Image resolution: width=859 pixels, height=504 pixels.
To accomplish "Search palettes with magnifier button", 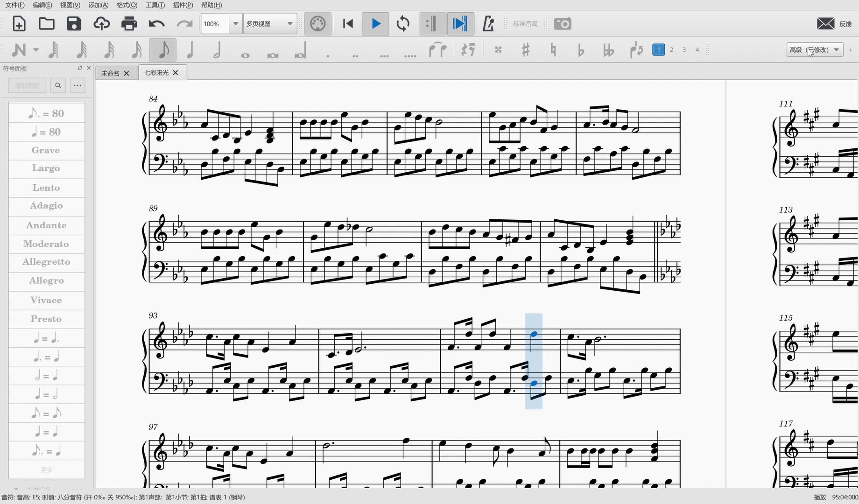I will 58,85.
